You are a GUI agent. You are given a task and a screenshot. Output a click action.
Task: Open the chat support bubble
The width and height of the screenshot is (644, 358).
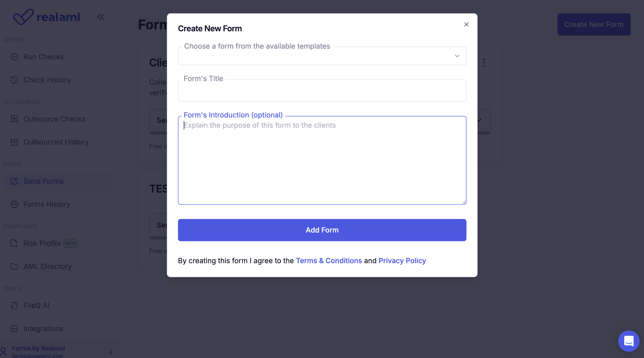coord(628,341)
